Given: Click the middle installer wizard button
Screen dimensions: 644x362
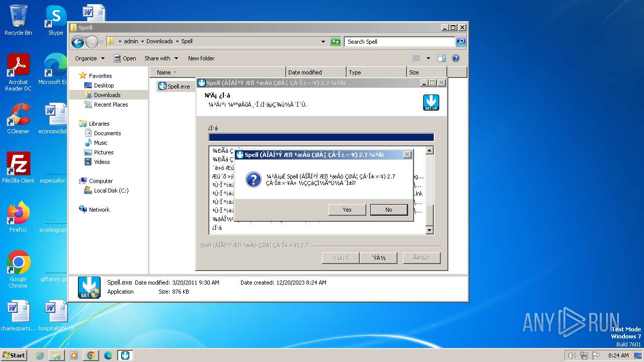Looking at the screenshot, I should point(379,258).
